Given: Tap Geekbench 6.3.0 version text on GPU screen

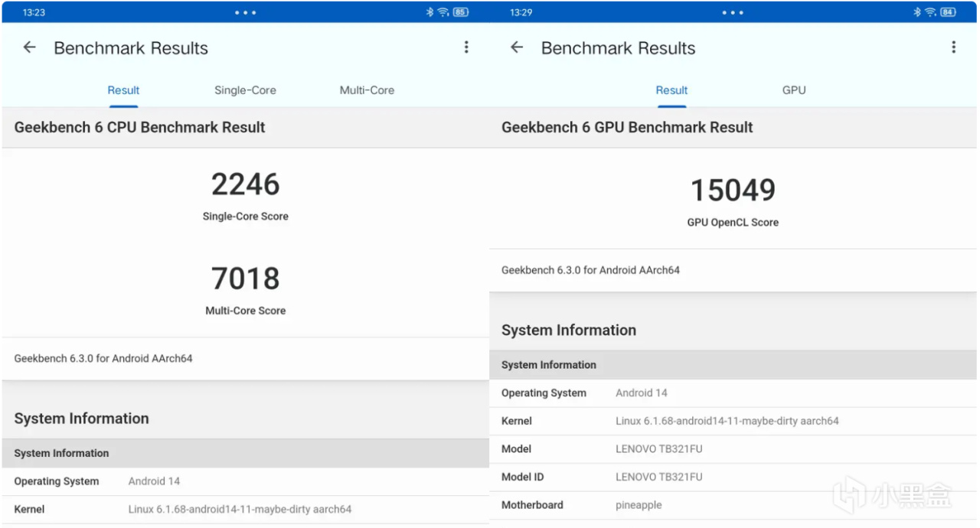Looking at the screenshot, I should click(590, 270).
